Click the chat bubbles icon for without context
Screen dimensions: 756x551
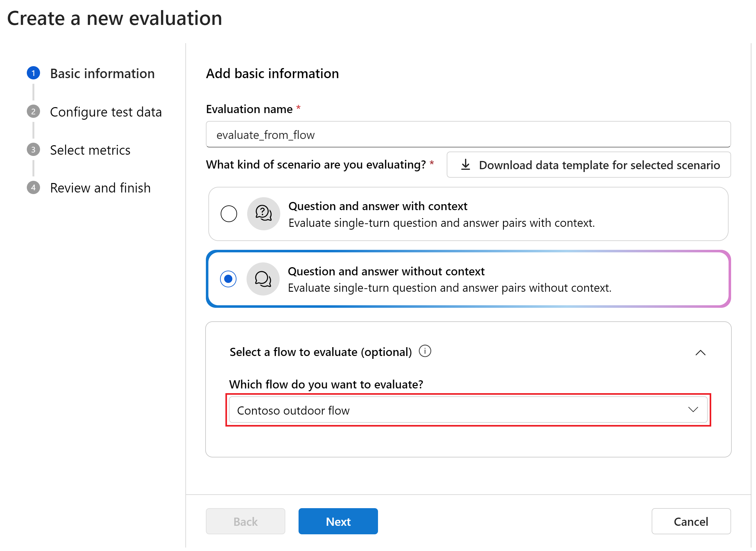[x=263, y=279]
